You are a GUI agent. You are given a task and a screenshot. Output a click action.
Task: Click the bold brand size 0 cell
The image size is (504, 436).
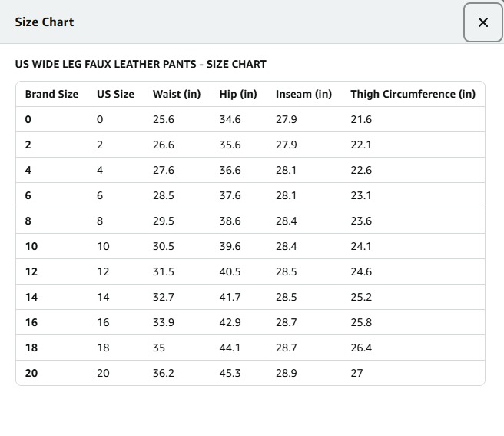[x=28, y=119]
